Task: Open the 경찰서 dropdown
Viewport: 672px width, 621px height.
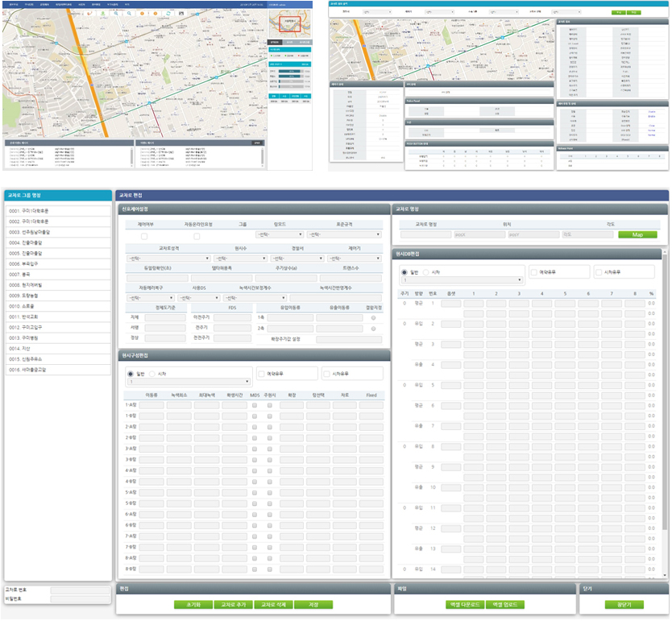Action: click(x=298, y=259)
